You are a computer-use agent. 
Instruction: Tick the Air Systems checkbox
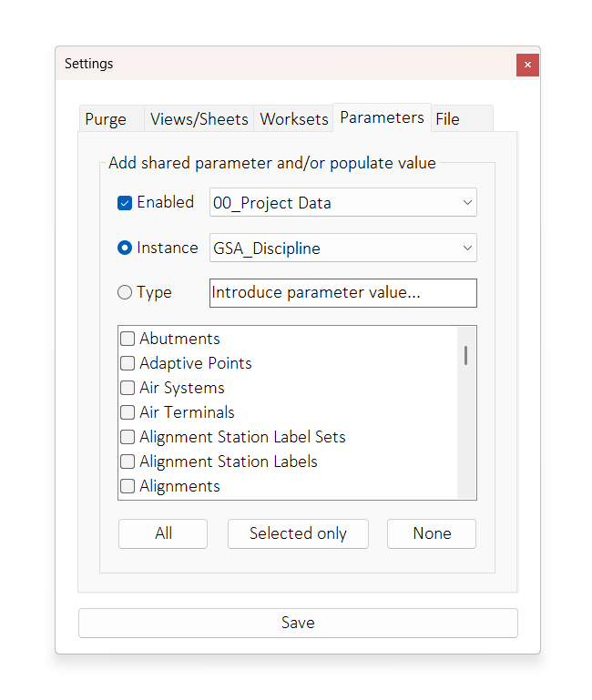[x=128, y=388]
